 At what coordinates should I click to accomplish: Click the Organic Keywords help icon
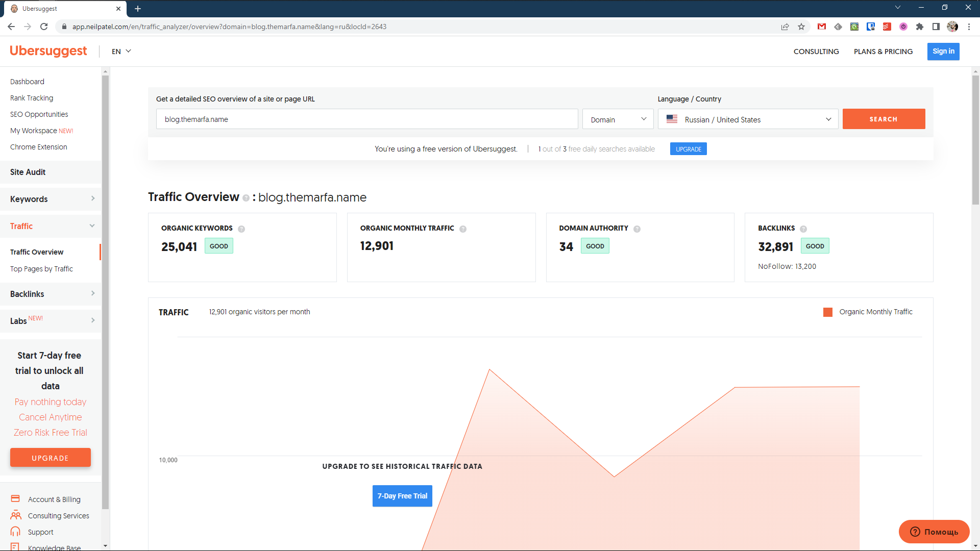click(241, 229)
